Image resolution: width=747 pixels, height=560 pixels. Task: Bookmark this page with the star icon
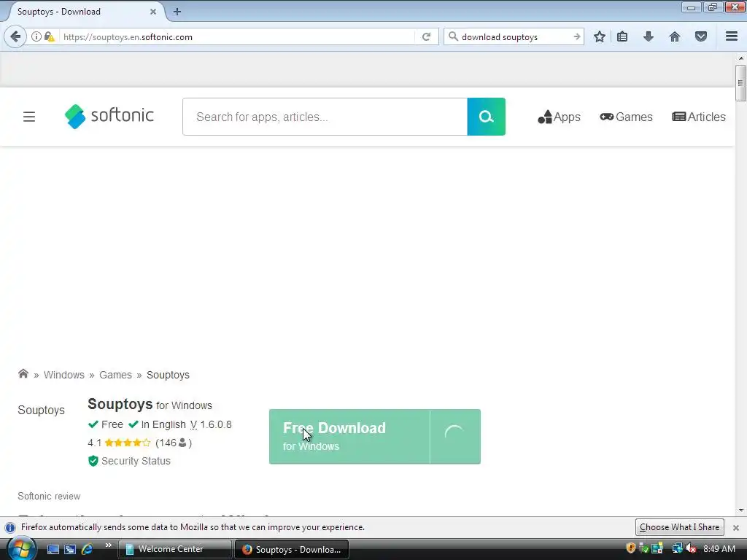pos(600,36)
